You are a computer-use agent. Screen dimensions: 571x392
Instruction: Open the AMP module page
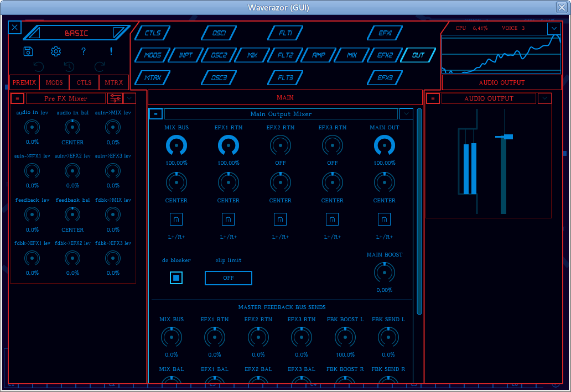click(319, 55)
